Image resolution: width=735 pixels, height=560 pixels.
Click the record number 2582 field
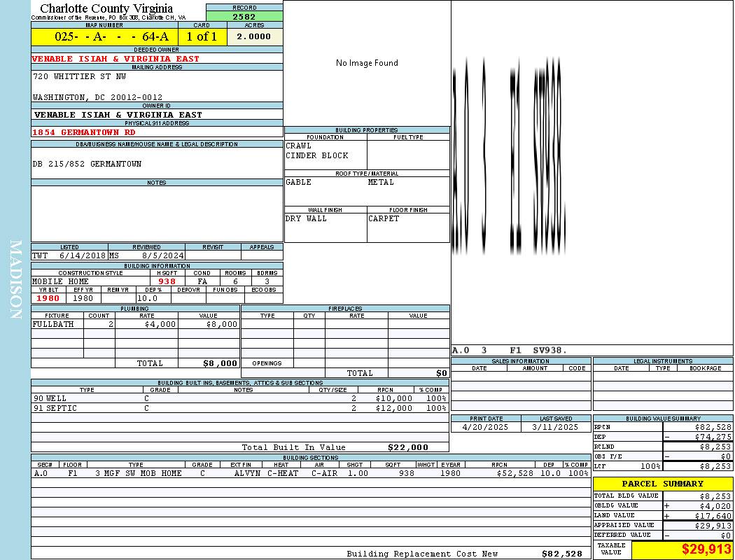[x=244, y=16]
